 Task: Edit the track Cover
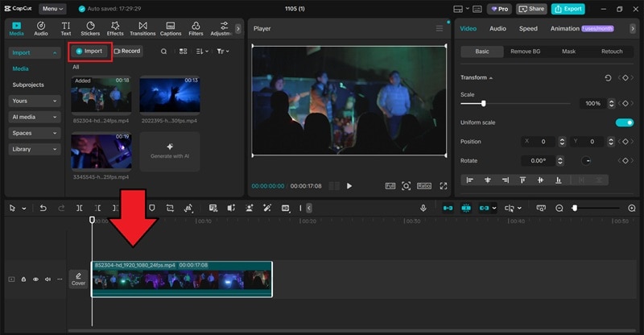(78, 279)
